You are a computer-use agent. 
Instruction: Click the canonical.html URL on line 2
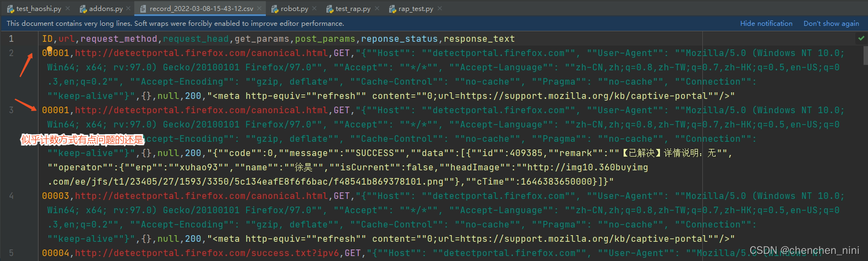(201, 53)
